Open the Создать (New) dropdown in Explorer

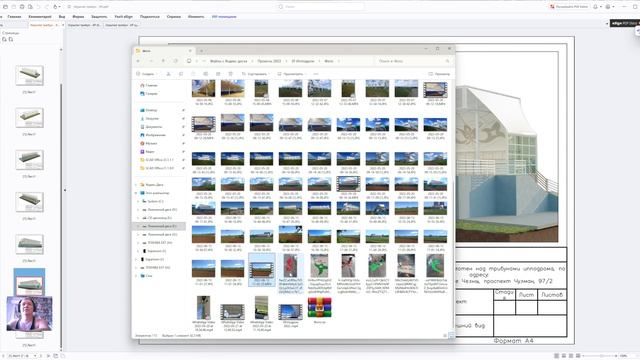[x=146, y=74]
